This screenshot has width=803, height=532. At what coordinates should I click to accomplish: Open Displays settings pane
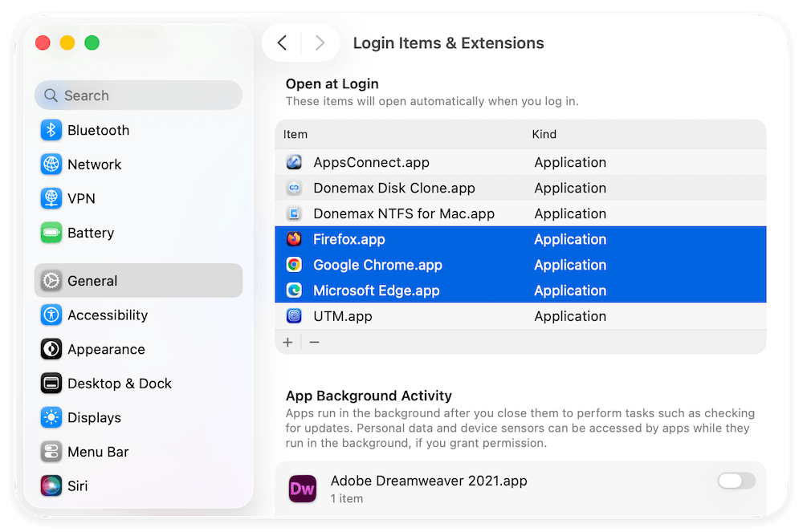click(x=138, y=417)
